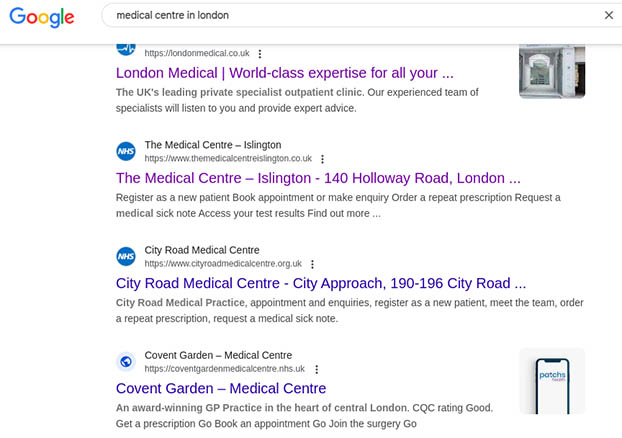Image resolution: width=622 pixels, height=438 pixels.
Task: Open more options for themedicalcentreislington.co.uk result
Action: 322,159
